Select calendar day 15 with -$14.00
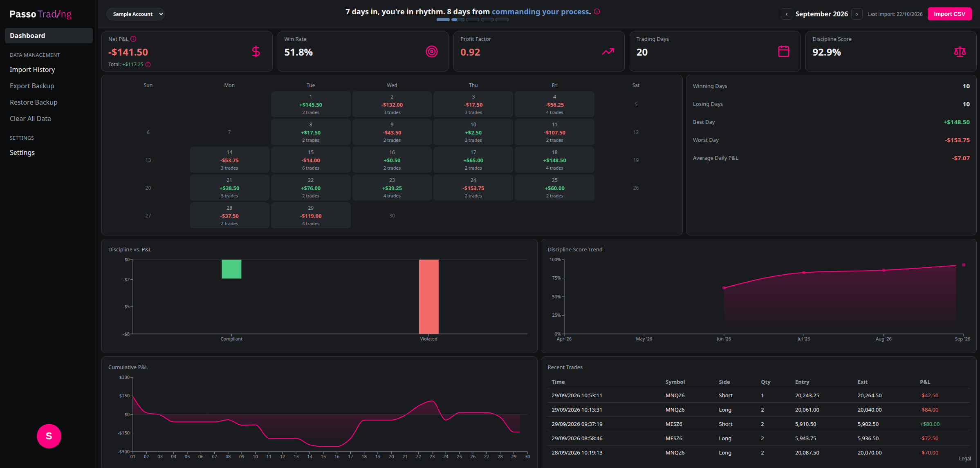Image resolution: width=980 pixels, height=468 pixels. point(311,160)
